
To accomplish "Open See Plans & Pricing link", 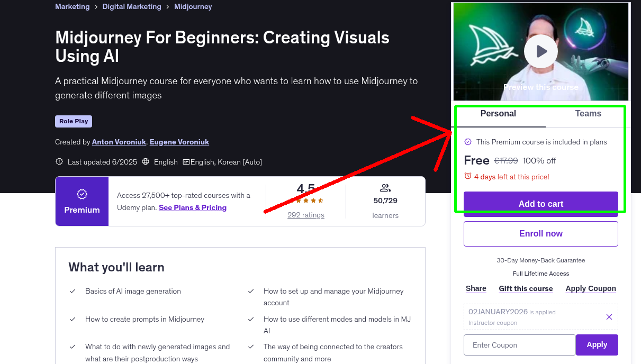I will [192, 207].
